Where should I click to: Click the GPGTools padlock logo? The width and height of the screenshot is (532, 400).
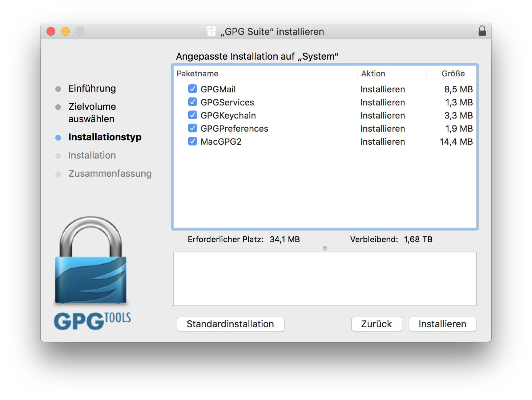pos(91,260)
